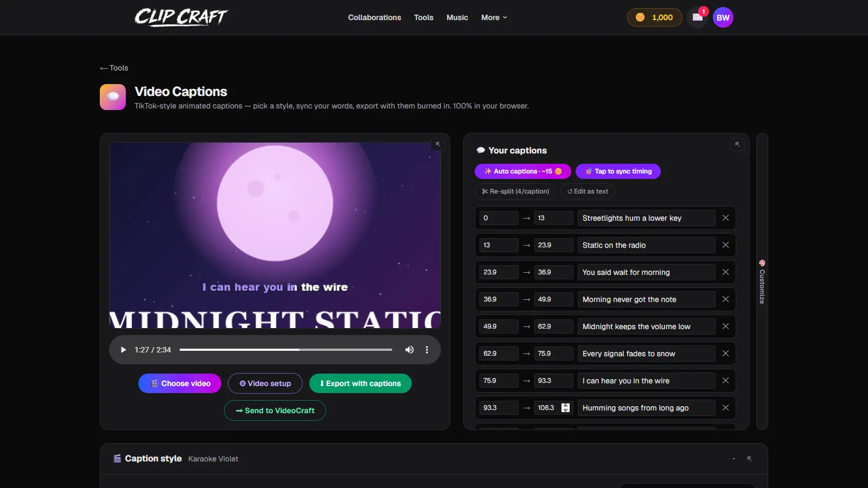Click Send to VideoCraft
This screenshot has height=488, width=868.
pyautogui.click(x=275, y=410)
